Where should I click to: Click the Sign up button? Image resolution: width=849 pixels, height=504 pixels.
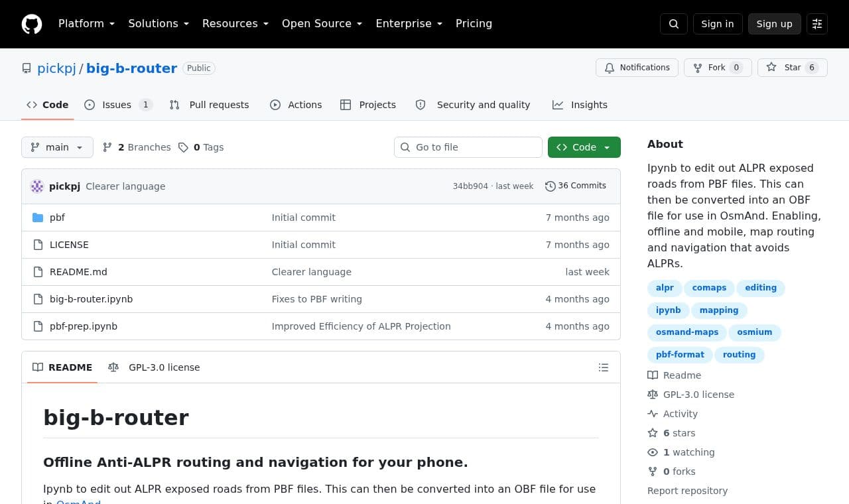click(775, 24)
